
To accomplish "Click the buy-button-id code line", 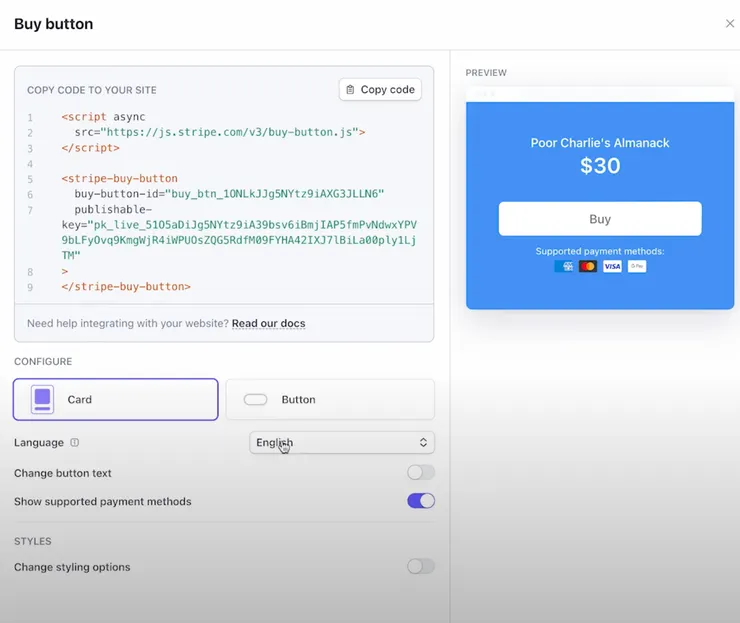I will pos(229,194).
